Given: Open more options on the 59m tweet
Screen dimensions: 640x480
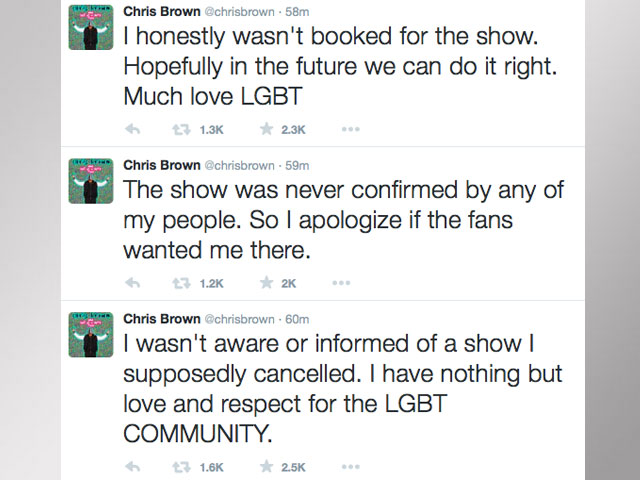Looking at the screenshot, I should click(341, 283).
